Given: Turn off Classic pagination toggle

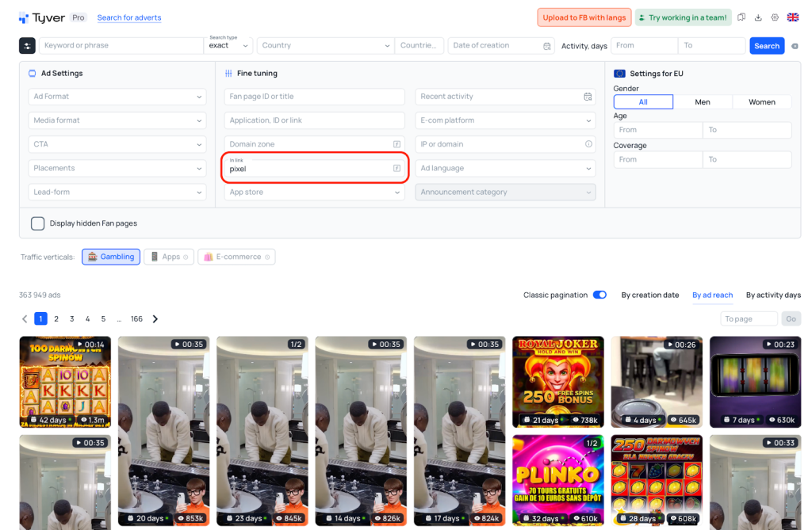Looking at the screenshot, I should coord(599,295).
